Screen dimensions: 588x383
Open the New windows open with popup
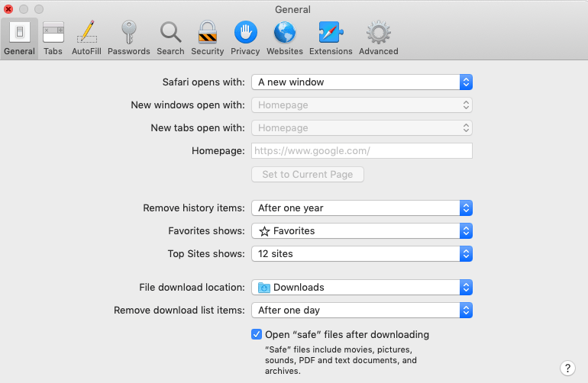click(x=362, y=105)
